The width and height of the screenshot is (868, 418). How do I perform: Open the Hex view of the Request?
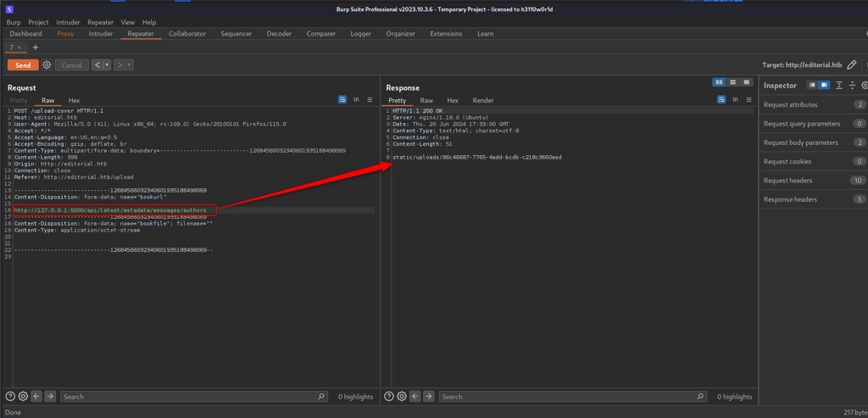pos(74,100)
